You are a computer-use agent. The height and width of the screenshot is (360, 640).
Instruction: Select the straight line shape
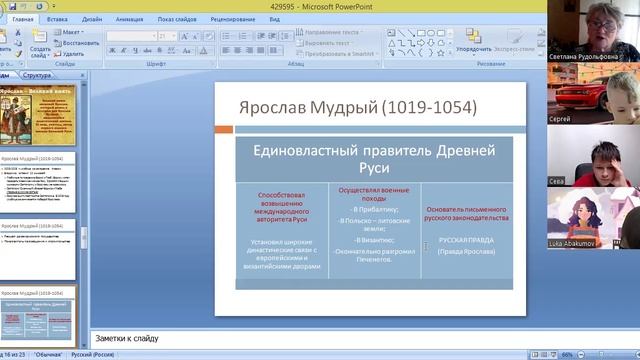pyautogui.click(x=402, y=33)
